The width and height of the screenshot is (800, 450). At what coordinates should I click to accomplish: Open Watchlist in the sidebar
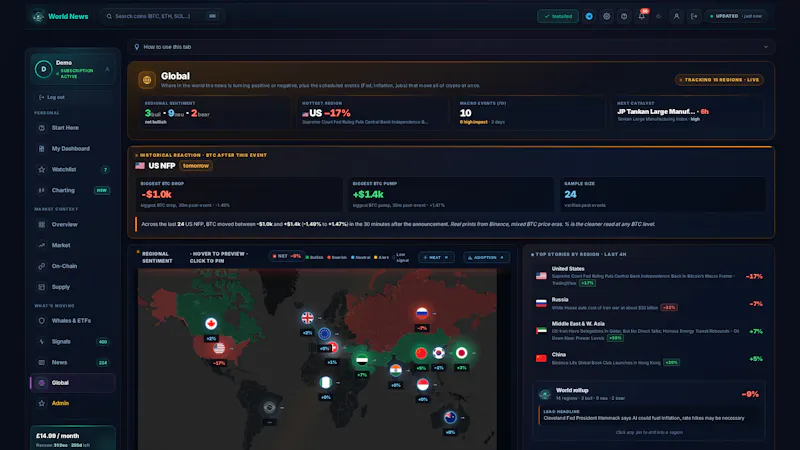click(x=72, y=169)
